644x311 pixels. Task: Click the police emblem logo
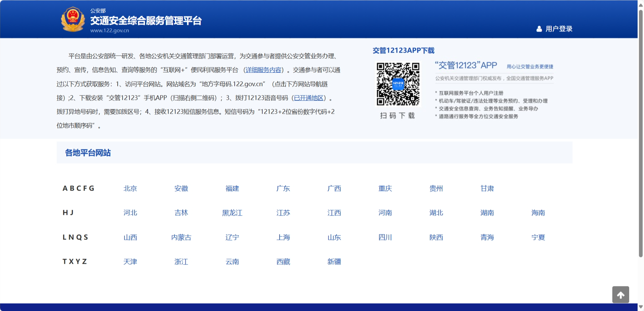(x=72, y=19)
